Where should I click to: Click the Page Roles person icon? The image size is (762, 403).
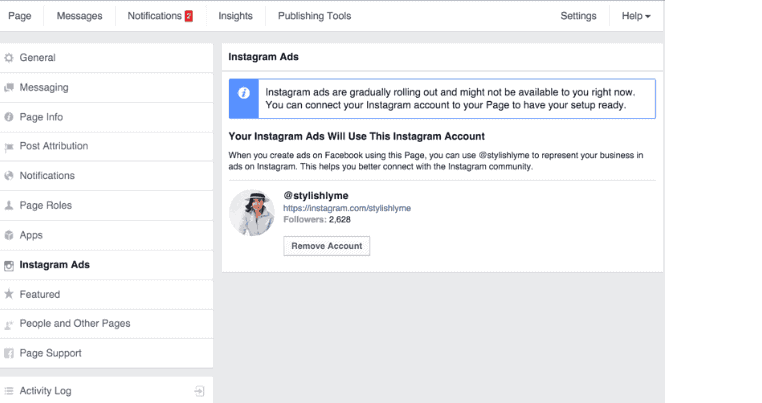9,206
